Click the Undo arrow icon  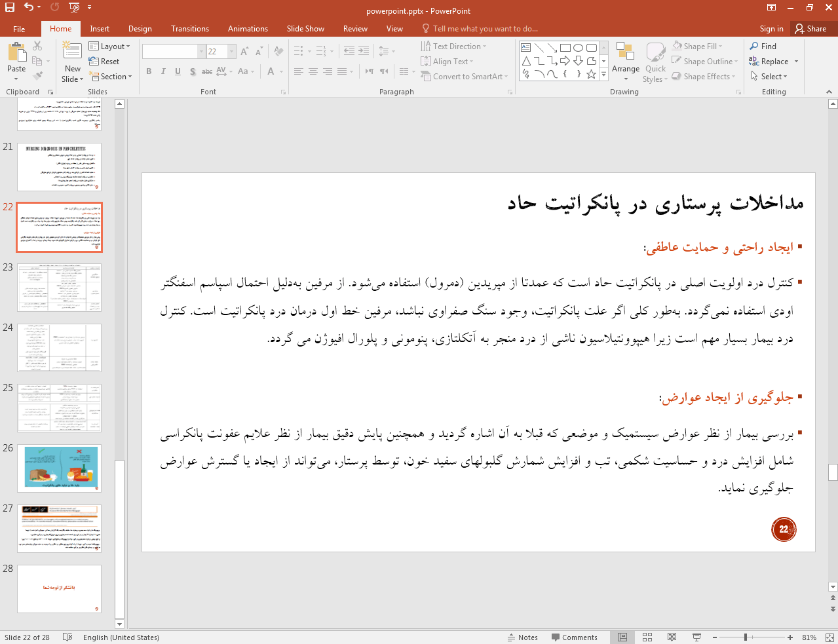(x=28, y=7)
